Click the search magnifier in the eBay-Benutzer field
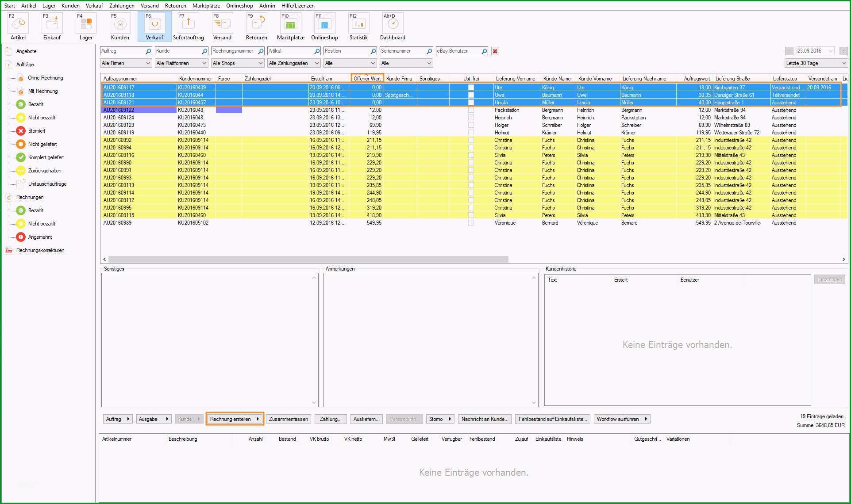Image resolution: width=851 pixels, height=504 pixels. [484, 51]
